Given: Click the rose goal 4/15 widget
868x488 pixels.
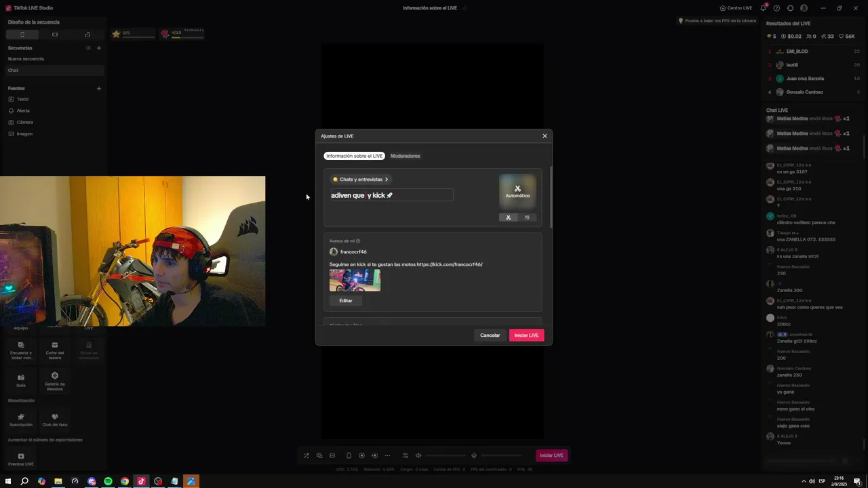Looking at the screenshot, I should coord(182,34).
